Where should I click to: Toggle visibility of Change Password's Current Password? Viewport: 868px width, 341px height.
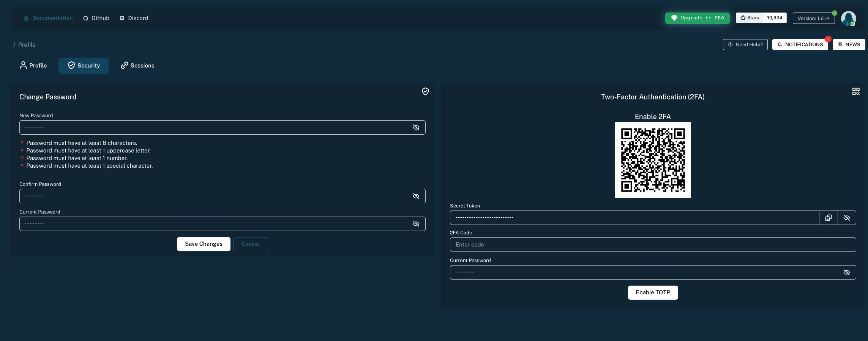(416, 224)
